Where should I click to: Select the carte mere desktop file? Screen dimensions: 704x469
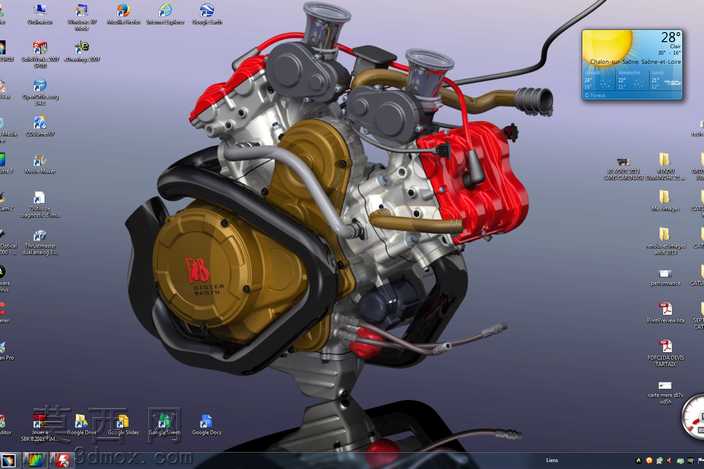coord(665,393)
